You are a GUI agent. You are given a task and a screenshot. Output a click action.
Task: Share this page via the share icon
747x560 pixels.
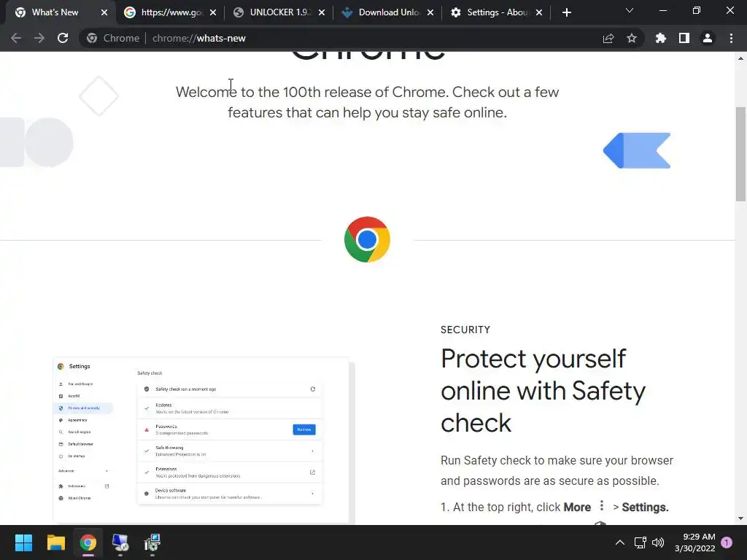608,38
